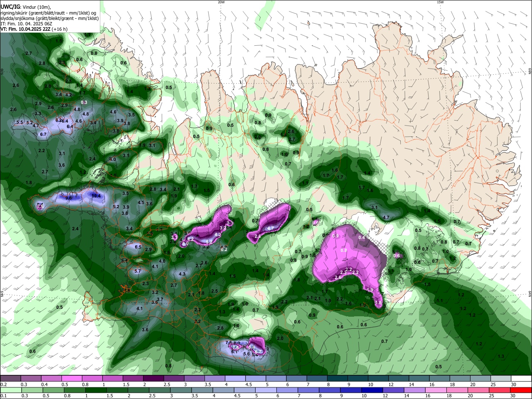Select the 3.0 value on the map
Image resolution: width=532 pixels, height=399 pixels.
116,131
